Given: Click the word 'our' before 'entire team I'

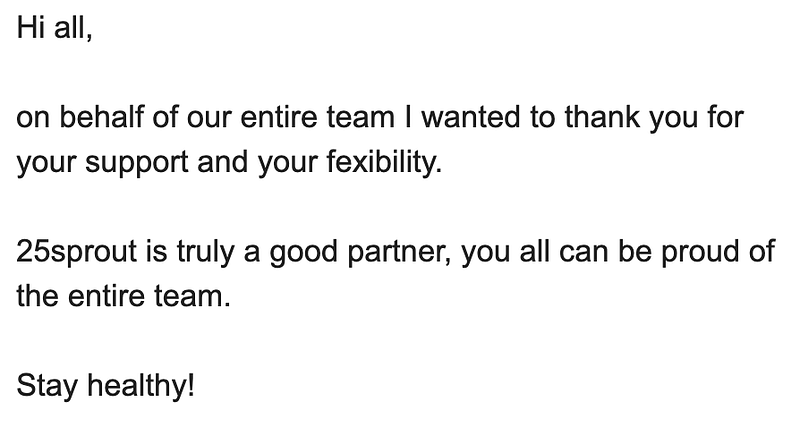Looking at the screenshot, I should (x=209, y=118).
